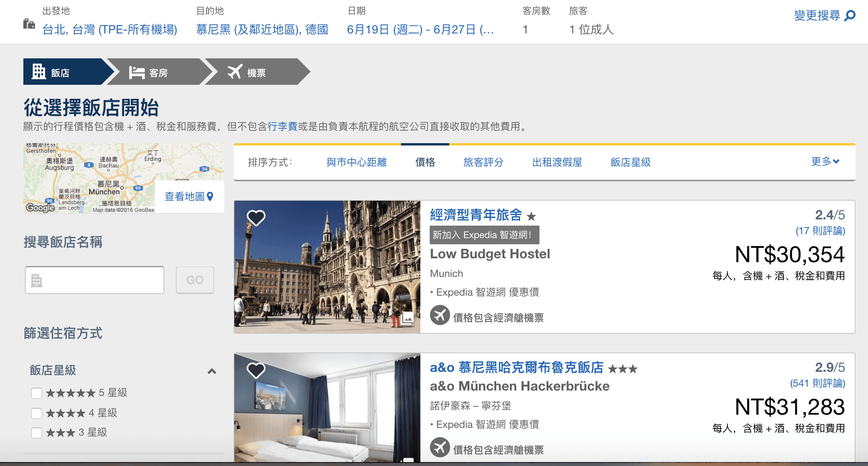868x466 pixels.
Task: Tick the 5 星級 hotel checkbox
Action: pyautogui.click(x=37, y=393)
